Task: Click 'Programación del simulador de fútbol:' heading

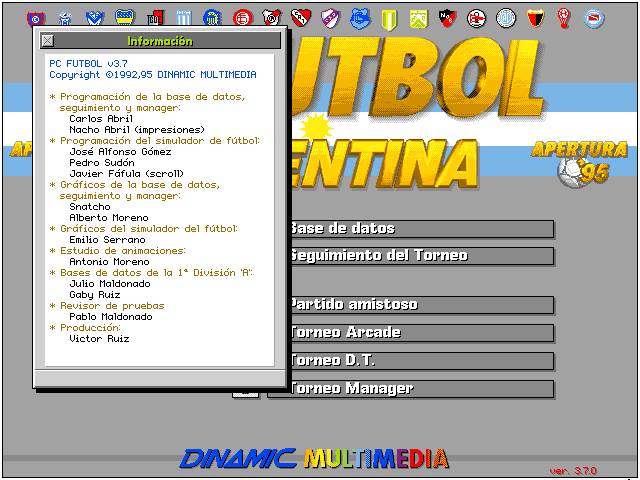Action: (160, 141)
